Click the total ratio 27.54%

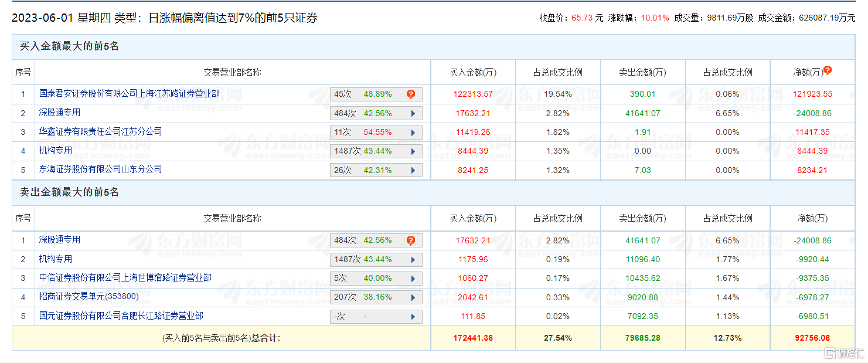(x=557, y=338)
